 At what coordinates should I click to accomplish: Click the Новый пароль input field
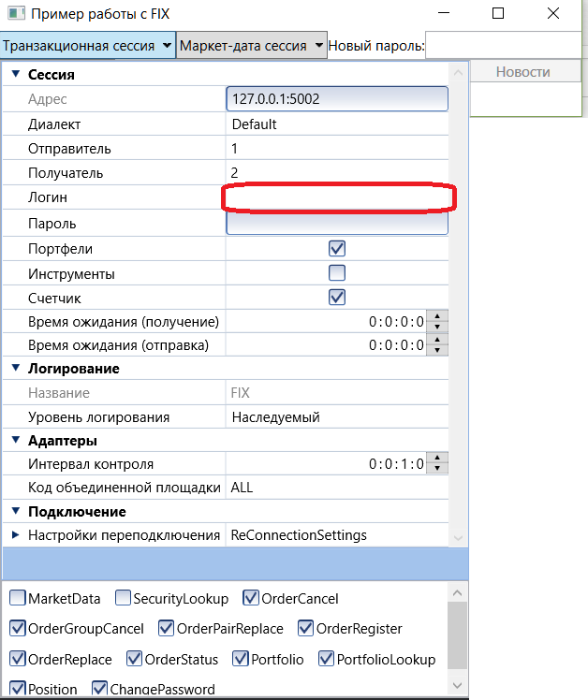(x=504, y=45)
